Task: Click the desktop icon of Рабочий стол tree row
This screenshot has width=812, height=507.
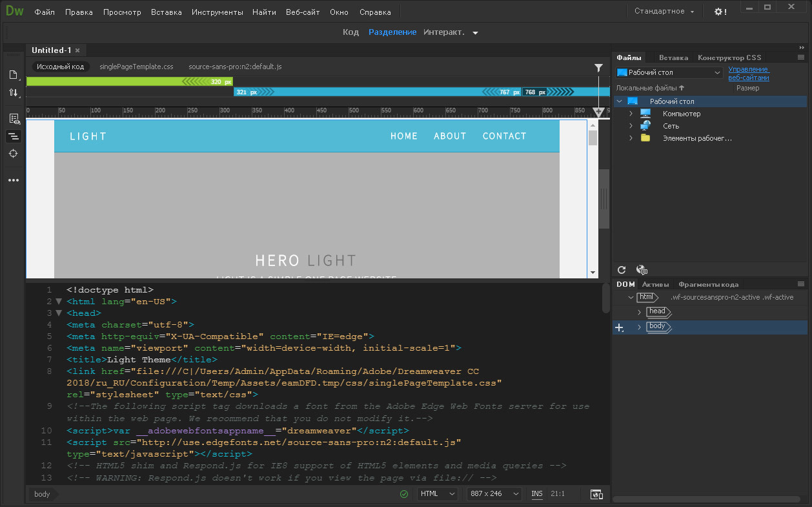Action: coord(633,101)
